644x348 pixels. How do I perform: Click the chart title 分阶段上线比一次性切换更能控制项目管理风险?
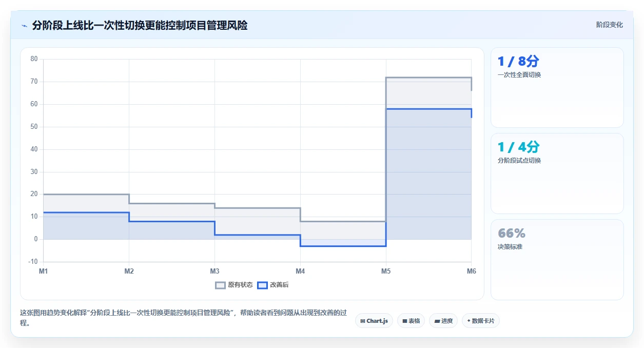coord(140,25)
